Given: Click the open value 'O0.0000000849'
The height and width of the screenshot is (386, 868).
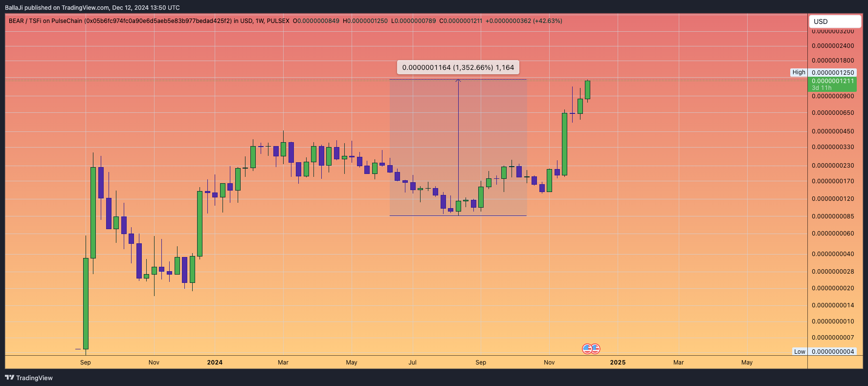Looking at the screenshot, I should [x=316, y=21].
